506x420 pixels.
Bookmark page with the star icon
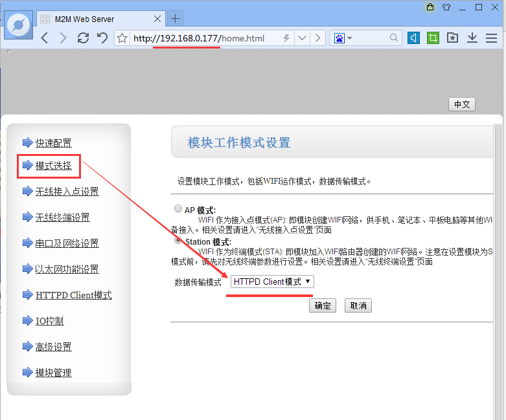point(122,38)
